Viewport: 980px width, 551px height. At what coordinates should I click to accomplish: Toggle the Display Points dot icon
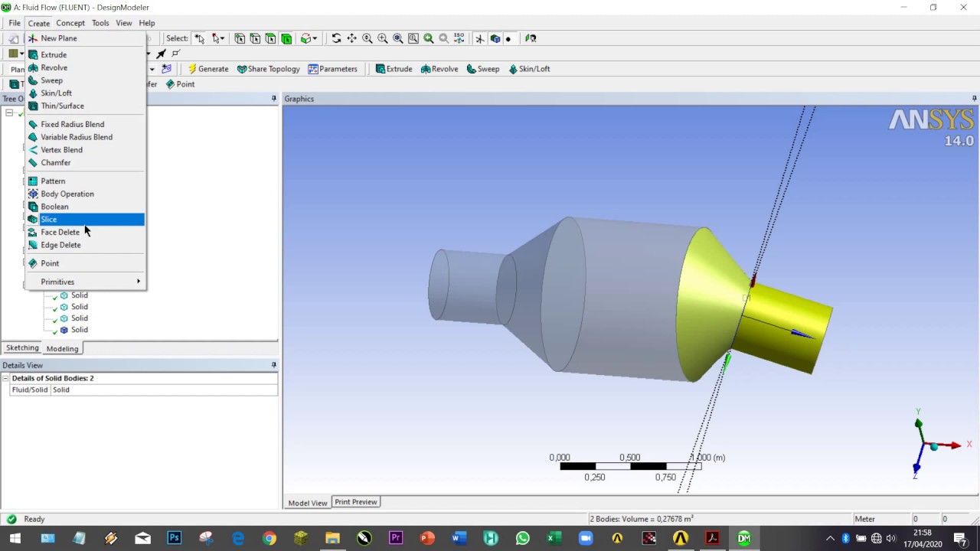[508, 38]
